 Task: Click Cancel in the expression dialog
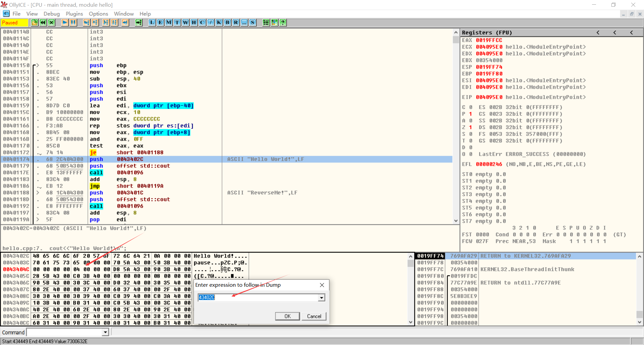coord(314,316)
